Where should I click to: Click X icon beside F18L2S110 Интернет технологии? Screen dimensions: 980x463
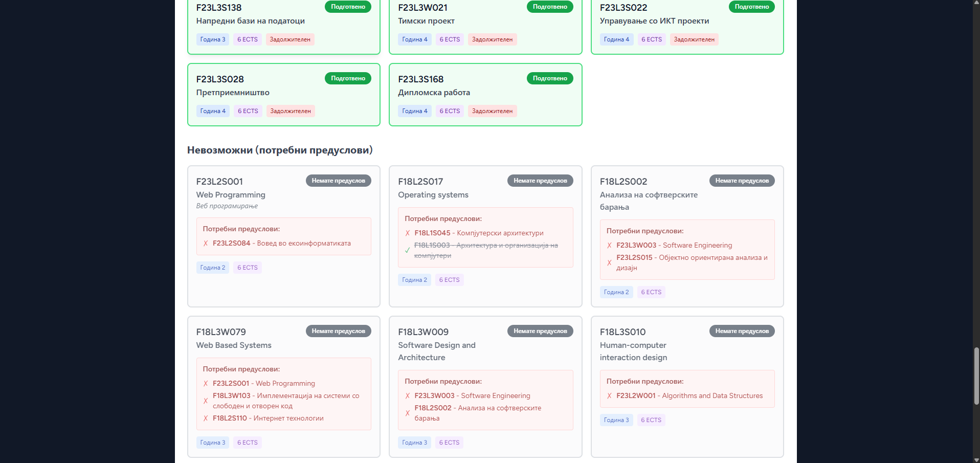[x=206, y=418]
